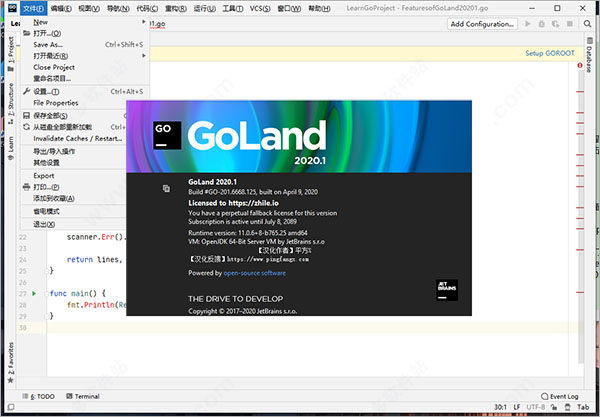Image resolution: width=600 pixels, height=417 pixels.
Task: Open the 窗口(W) menu
Action: (x=289, y=8)
